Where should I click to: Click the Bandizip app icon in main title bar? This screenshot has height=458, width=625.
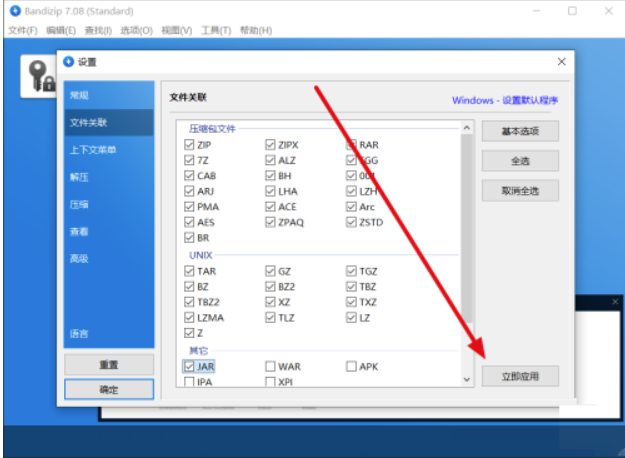pos(15,11)
